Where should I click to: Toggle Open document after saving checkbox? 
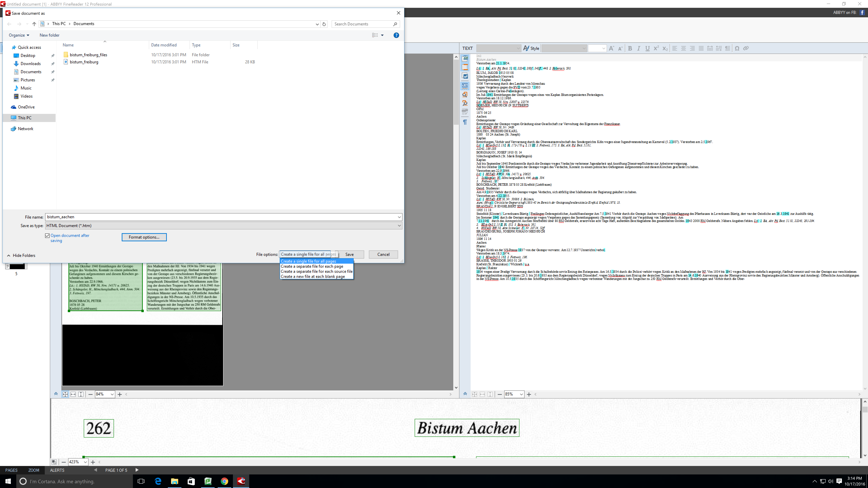[x=47, y=236]
